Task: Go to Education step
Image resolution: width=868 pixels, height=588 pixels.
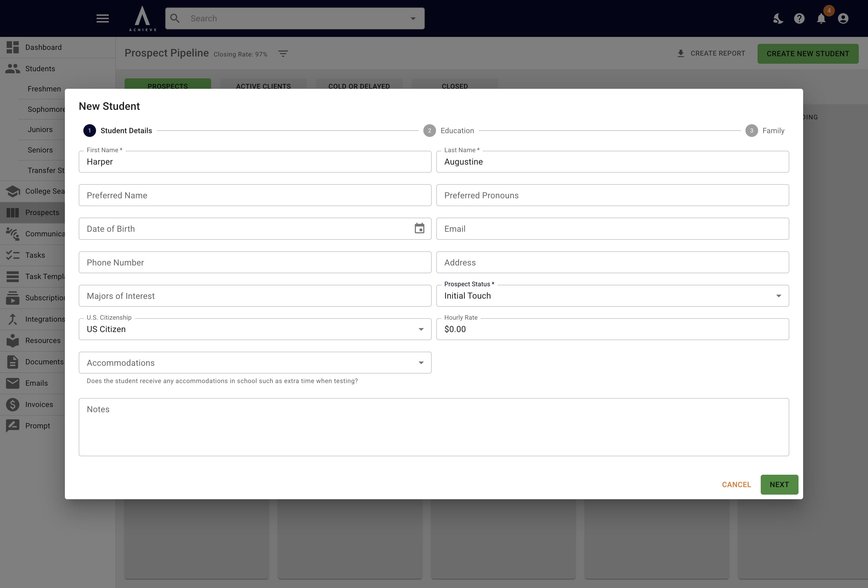Action: click(449, 131)
